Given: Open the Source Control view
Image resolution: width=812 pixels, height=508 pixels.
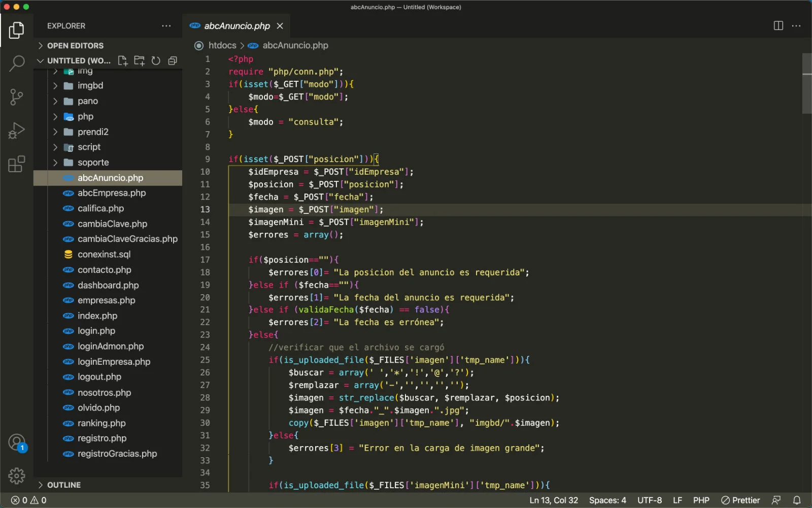Looking at the screenshot, I should coord(17,97).
